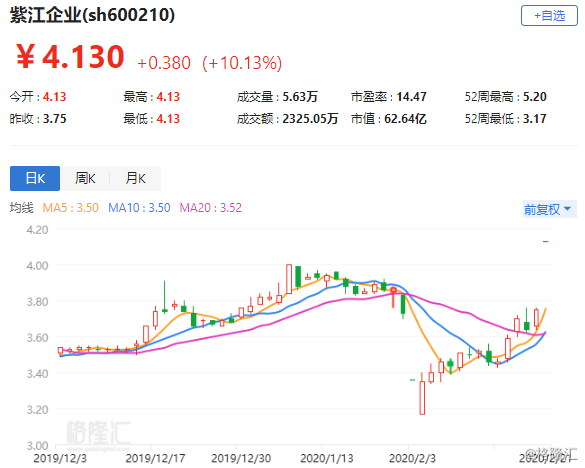The image size is (585, 468).
Task: Click the 3.60 price axis label
Action: 37,338
